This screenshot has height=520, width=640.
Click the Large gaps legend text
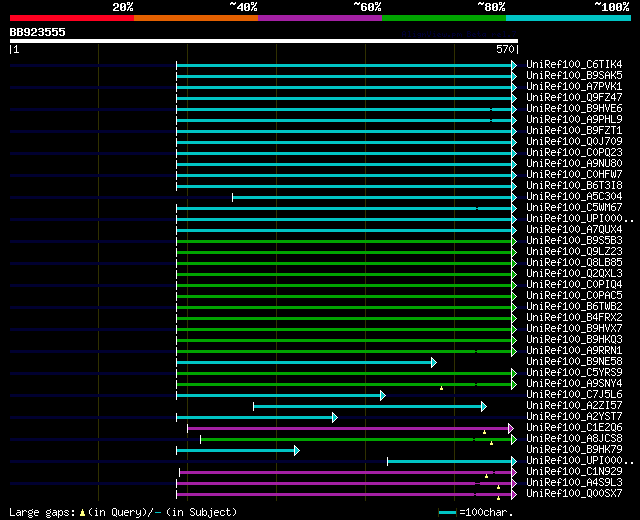click(42, 513)
